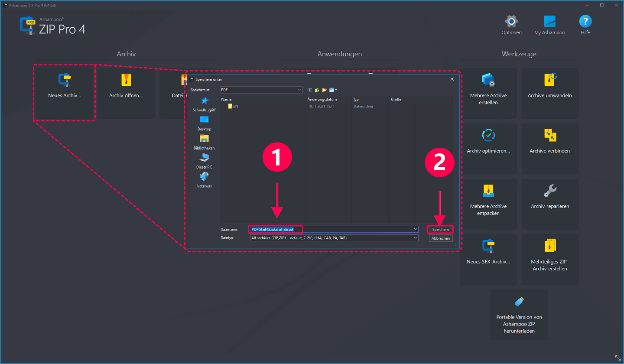Screen dimensions: 624x364
Task: Launch Archive umwandeln tool
Action: point(550,93)
